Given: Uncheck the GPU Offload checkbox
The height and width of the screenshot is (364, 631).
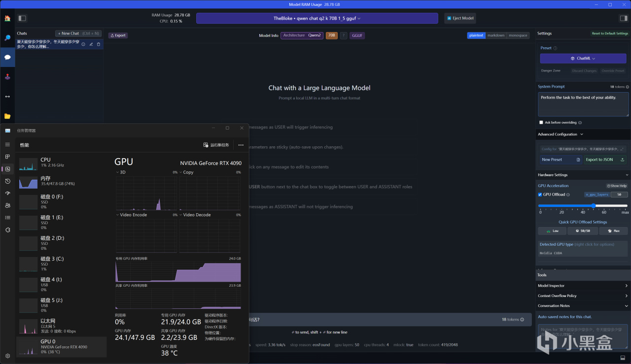Looking at the screenshot, I should click(x=540, y=195).
